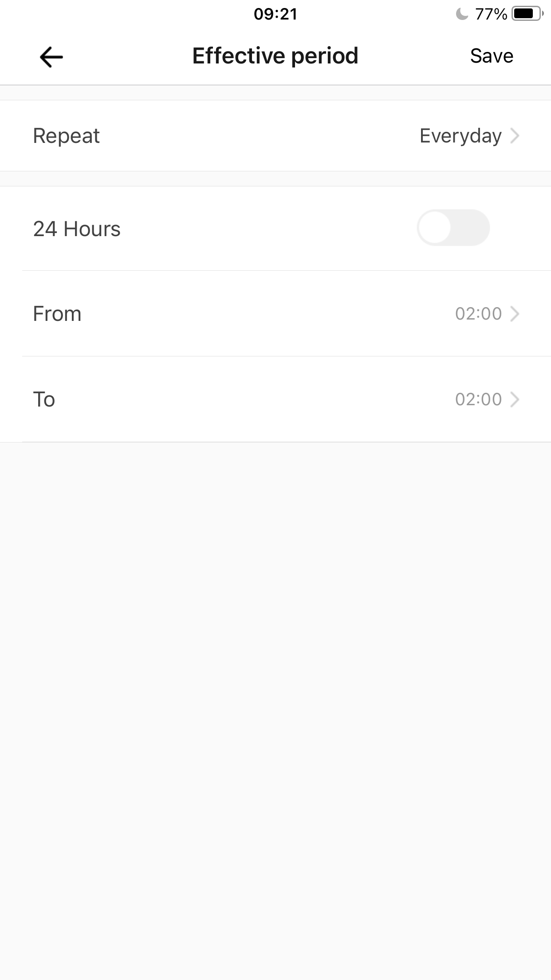Open the To time row

pyautogui.click(x=275, y=399)
